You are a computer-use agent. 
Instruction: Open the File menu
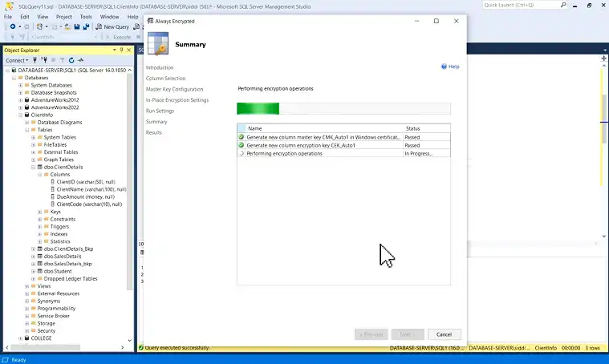8,17
